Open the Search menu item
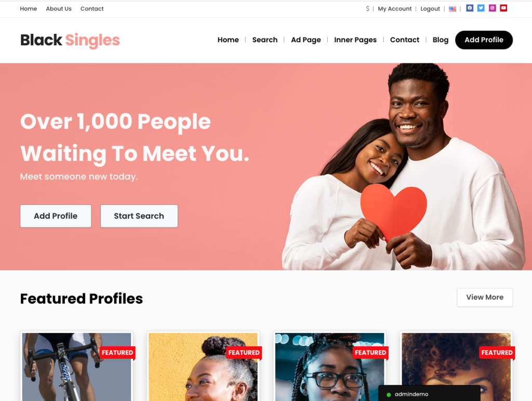The image size is (532, 401). (x=264, y=40)
